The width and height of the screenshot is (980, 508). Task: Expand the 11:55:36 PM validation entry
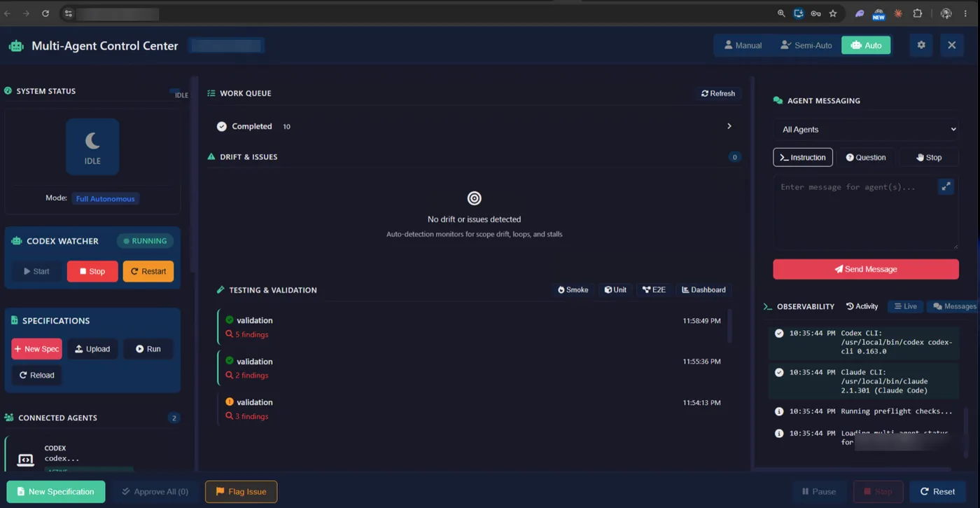(470, 368)
